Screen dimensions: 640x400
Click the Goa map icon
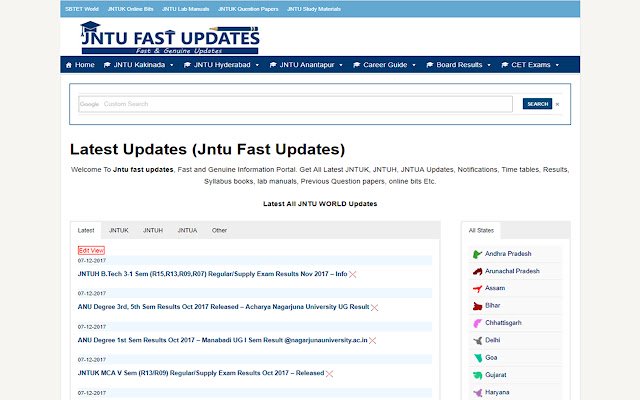coord(478,358)
